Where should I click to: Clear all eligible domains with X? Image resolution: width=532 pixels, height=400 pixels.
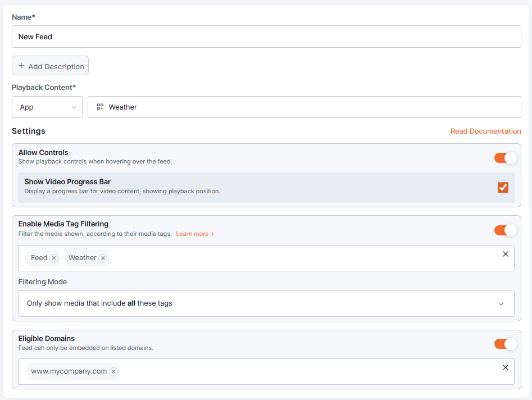pyautogui.click(x=505, y=367)
